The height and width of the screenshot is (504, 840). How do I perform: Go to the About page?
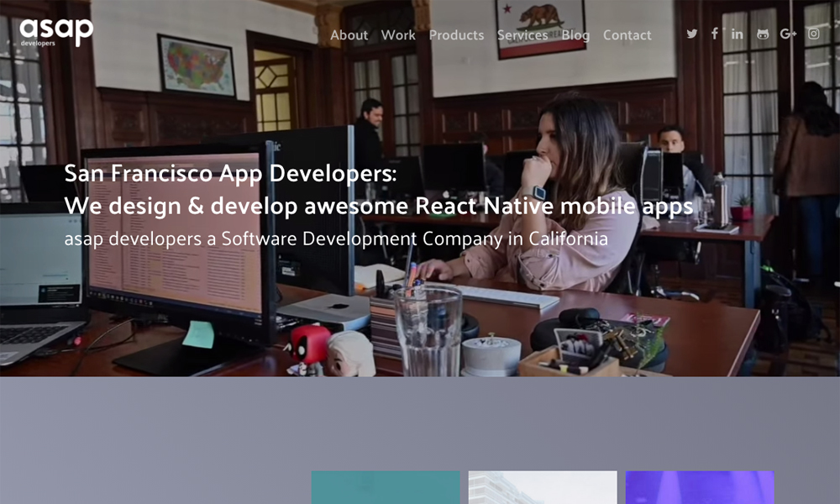click(349, 35)
